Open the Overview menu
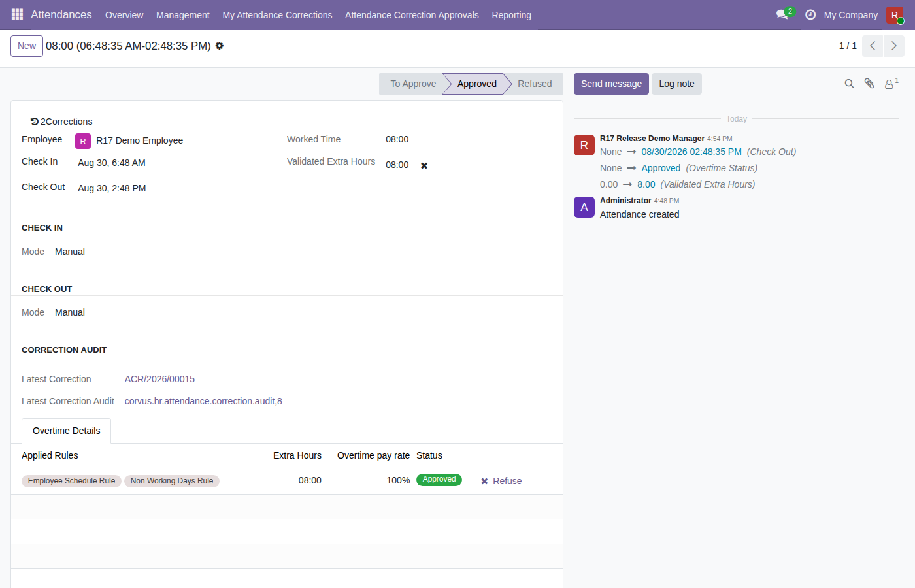Screen dimensions: 915x588 click(124, 15)
